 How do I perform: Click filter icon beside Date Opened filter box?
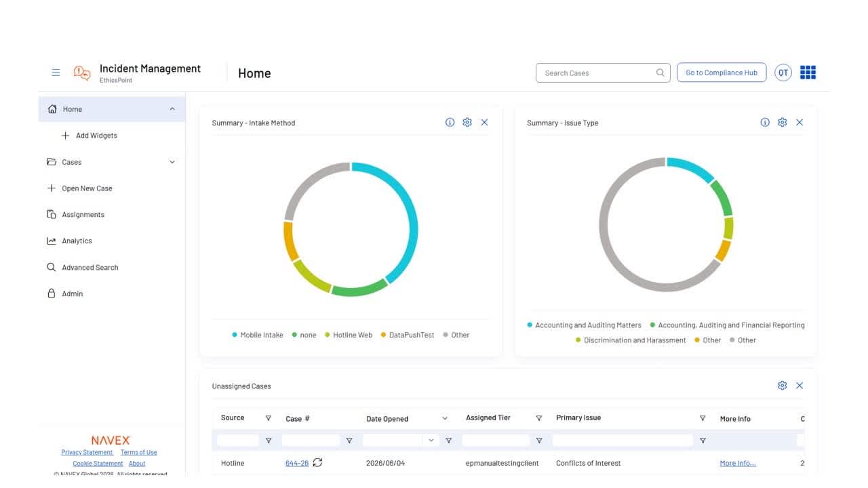click(448, 441)
